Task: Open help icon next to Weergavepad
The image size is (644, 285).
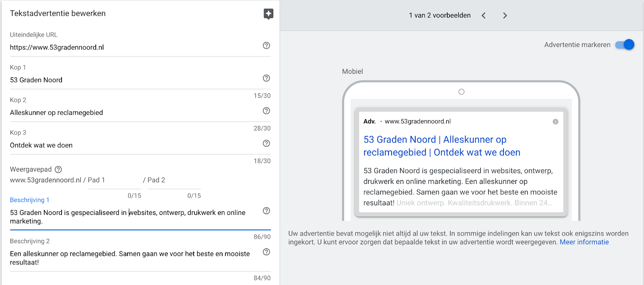Action: [x=58, y=169]
